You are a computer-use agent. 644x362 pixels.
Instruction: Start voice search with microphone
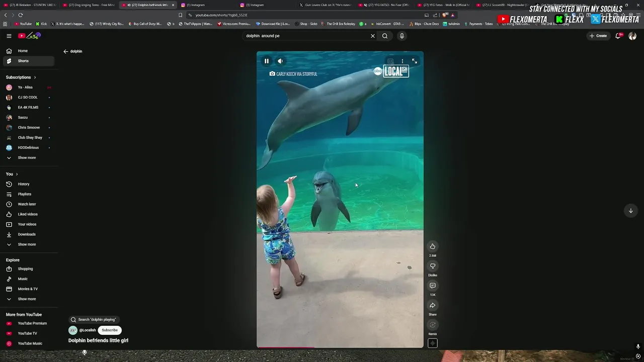tap(401, 36)
